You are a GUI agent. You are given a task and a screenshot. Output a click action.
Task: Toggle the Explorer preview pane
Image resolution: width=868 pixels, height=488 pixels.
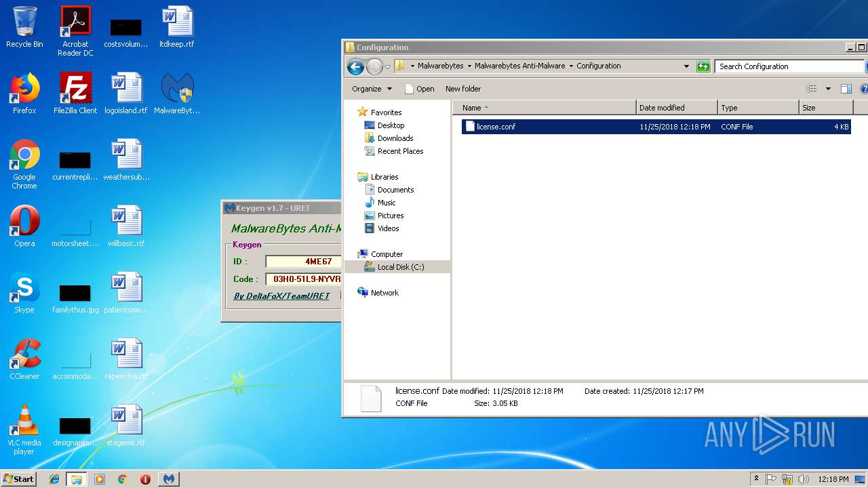pyautogui.click(x=846, y=89)
